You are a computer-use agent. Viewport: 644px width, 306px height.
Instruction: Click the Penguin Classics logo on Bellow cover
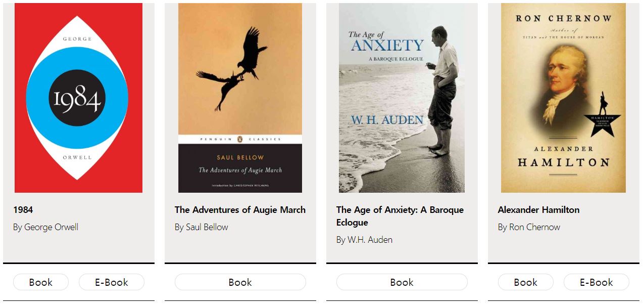point(240,139)
